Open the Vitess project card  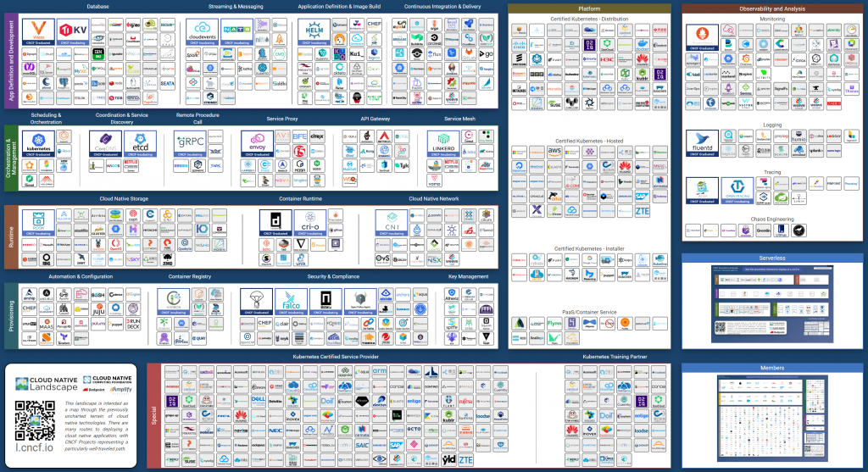(x=38, y=32)
